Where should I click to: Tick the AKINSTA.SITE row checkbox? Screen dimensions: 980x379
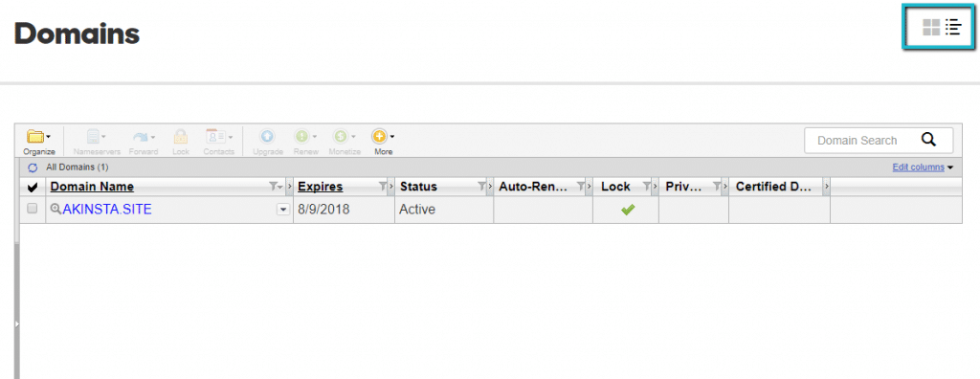pyautogui.click(x=33, y=209)
